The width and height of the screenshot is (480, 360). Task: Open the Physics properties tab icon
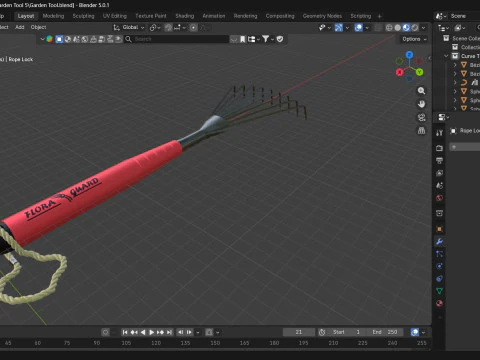pos(439,266)
